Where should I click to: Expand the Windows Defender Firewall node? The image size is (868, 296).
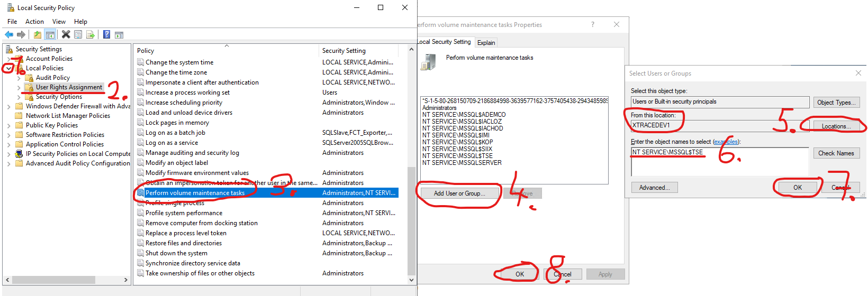coord(9,106)
